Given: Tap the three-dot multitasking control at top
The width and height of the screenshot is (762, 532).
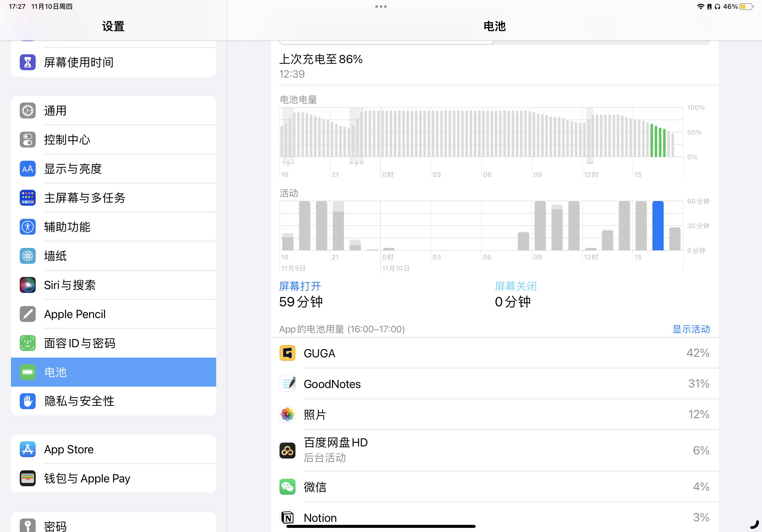Looking at the screenshot, I should pyautogui.click(x=381, y=7).
